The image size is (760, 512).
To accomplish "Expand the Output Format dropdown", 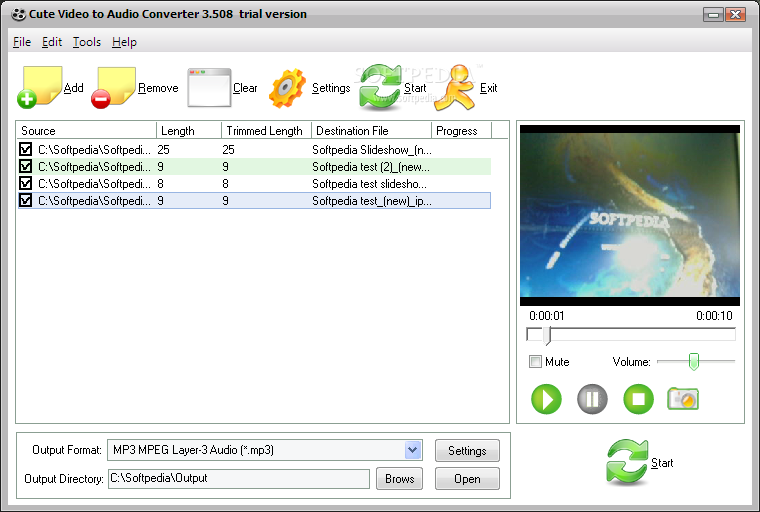I will click(412, 450).
